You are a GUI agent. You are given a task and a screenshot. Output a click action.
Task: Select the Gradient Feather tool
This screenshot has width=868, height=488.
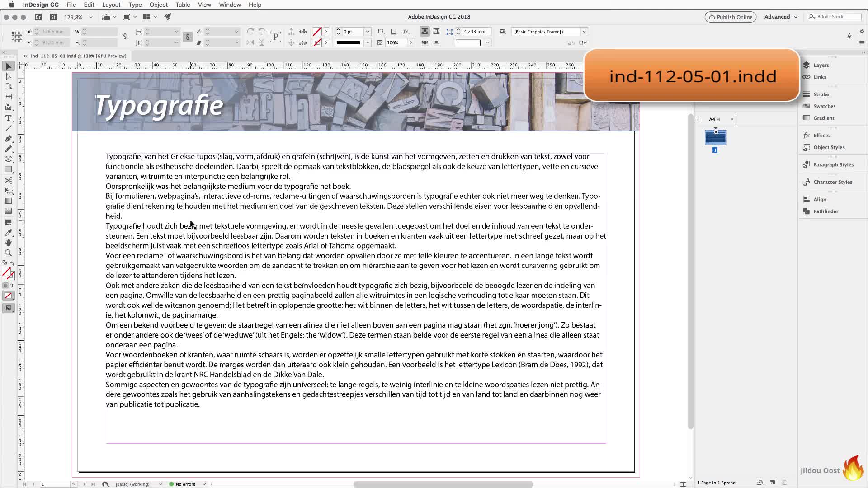coord(8,211)
